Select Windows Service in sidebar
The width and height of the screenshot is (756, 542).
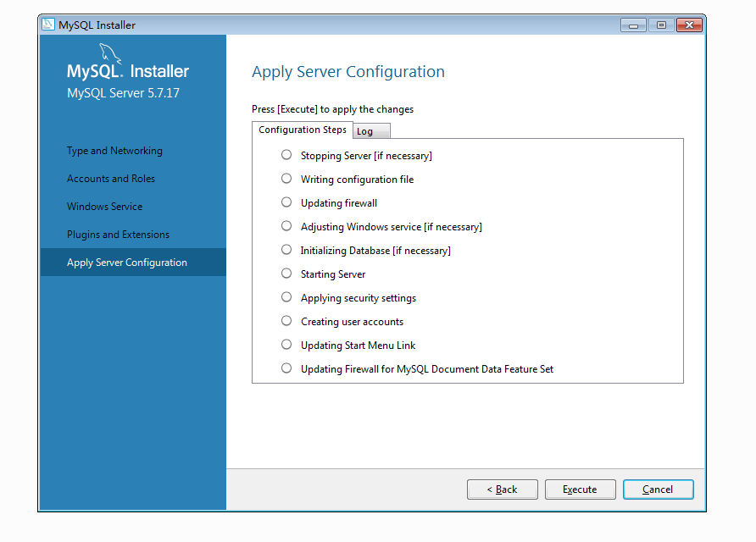coord(104,207)
